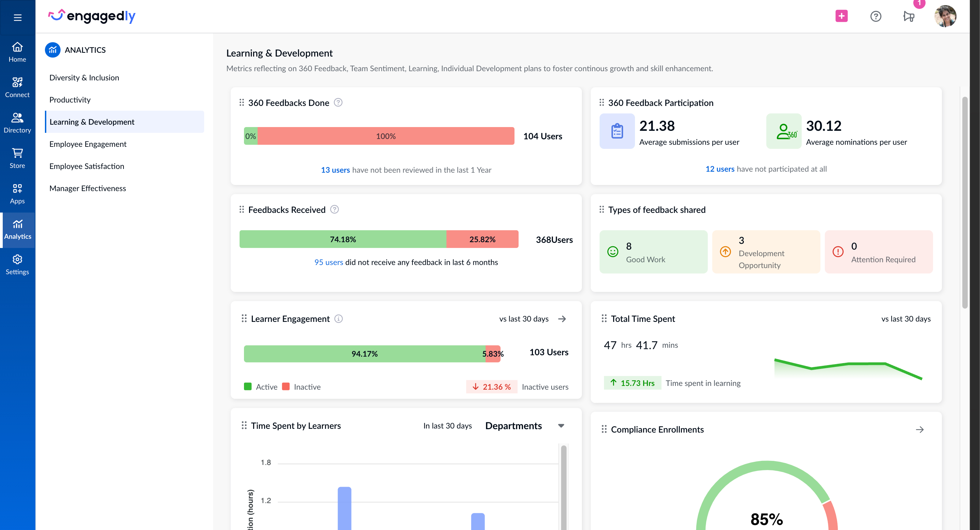Viewport: 980px width, 530px height.
Task: Open the announcements megaphone icon
Action: [909, 16]
